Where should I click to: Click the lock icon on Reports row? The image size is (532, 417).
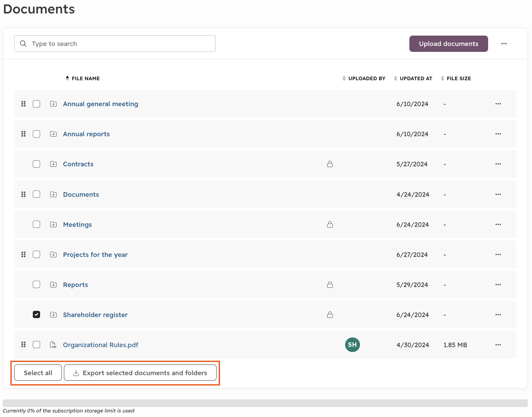coord(330,285)
